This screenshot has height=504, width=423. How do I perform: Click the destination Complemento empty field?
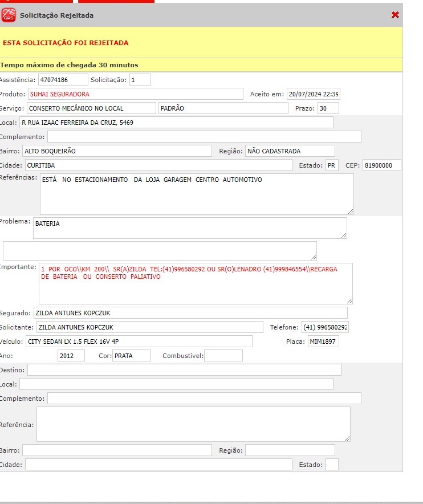[204, 399]
